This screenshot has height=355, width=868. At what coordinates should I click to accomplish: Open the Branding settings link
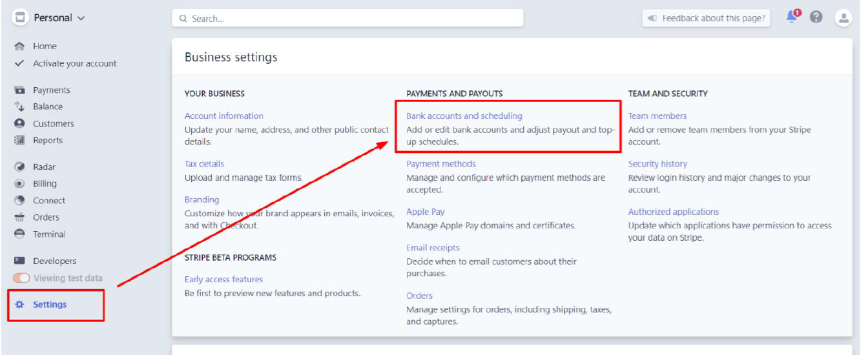point(202,199)
